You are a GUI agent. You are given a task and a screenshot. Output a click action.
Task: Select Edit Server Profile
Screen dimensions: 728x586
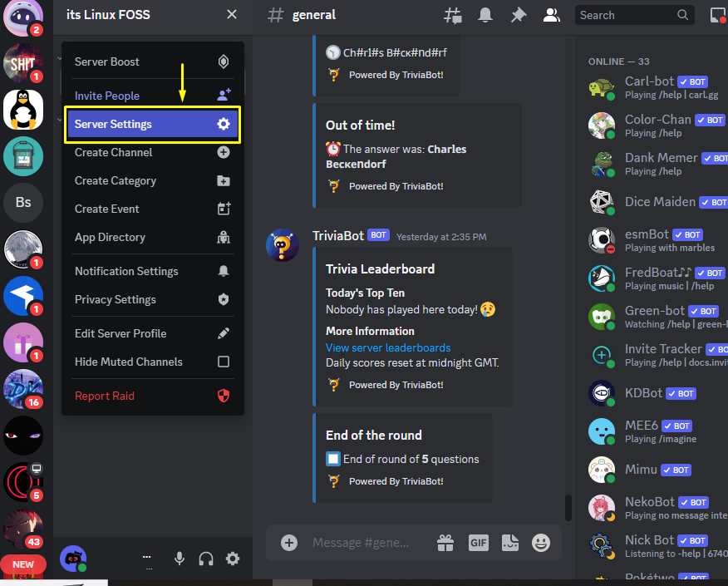(x=153, y=333)
